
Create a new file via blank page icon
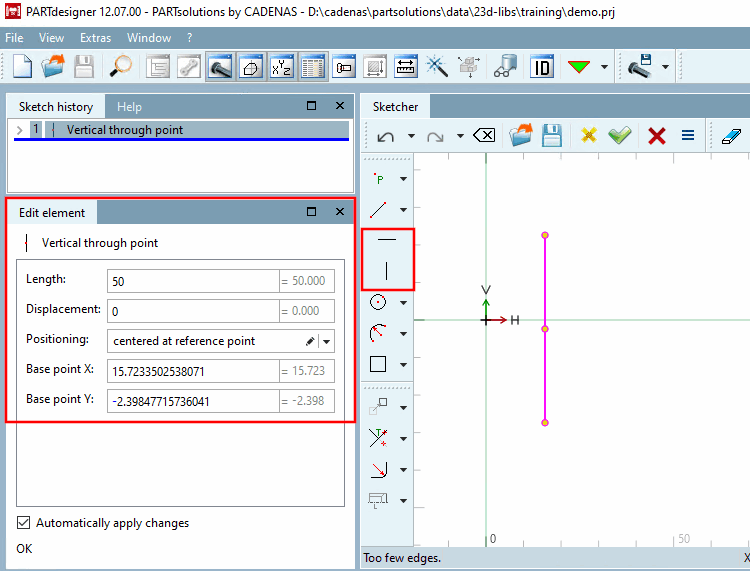point(22,66)
